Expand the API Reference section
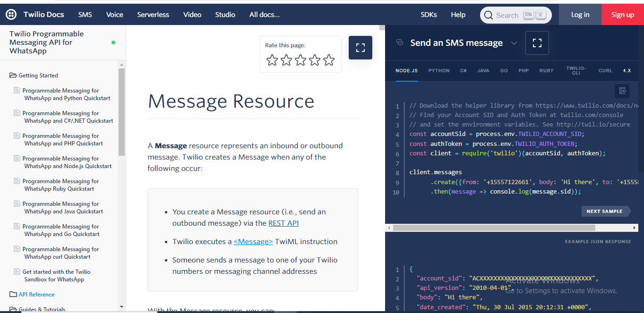 pyautogui.click(x=36, y=295)
